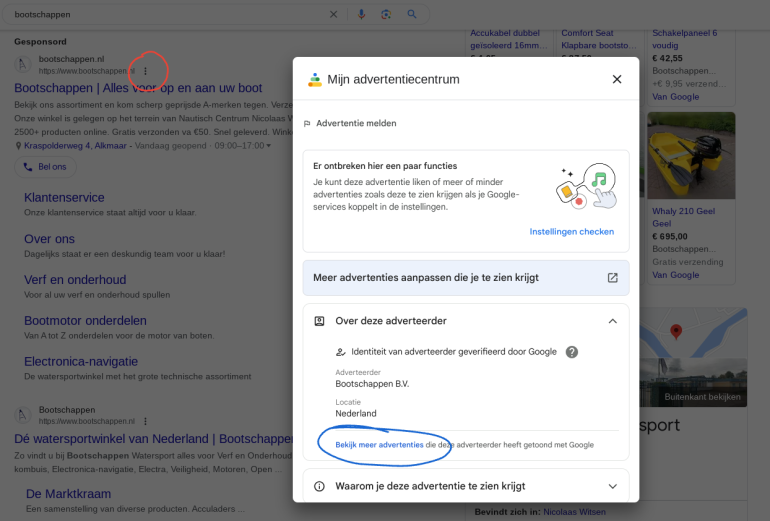The width and height of the screenshot is (770, 521).
Task: Open the Over ons sitelink
Action: [x=50, y=239]
